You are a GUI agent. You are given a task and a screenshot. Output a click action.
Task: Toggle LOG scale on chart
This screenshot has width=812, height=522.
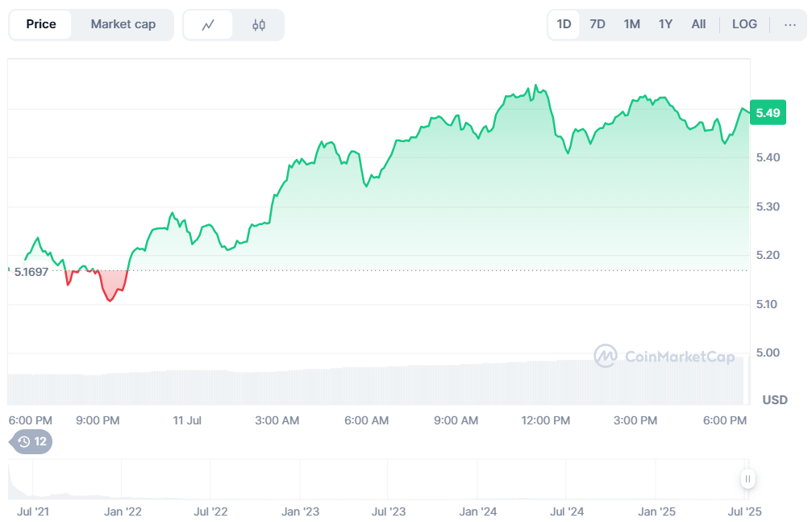[x=744, y=24]
